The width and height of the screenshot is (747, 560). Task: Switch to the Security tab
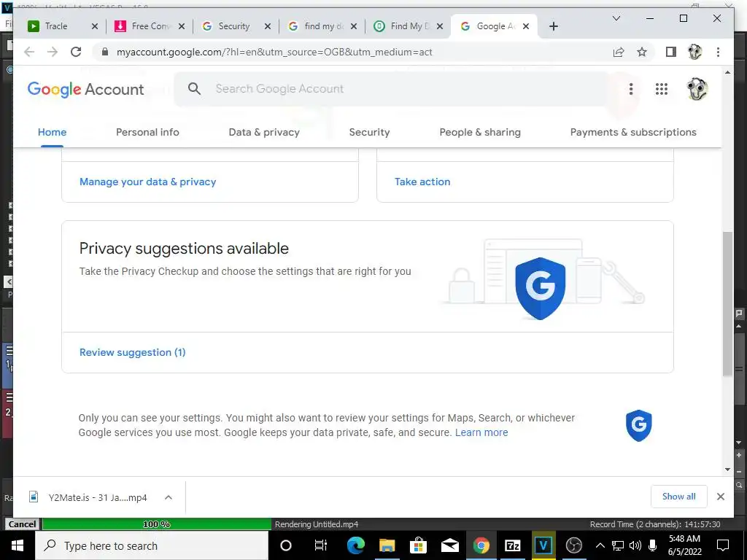369,133
